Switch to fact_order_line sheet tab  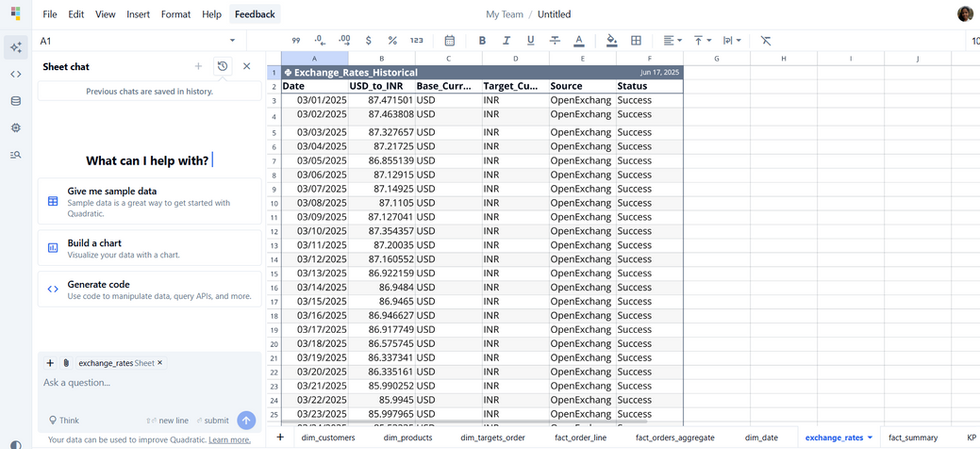580,438
